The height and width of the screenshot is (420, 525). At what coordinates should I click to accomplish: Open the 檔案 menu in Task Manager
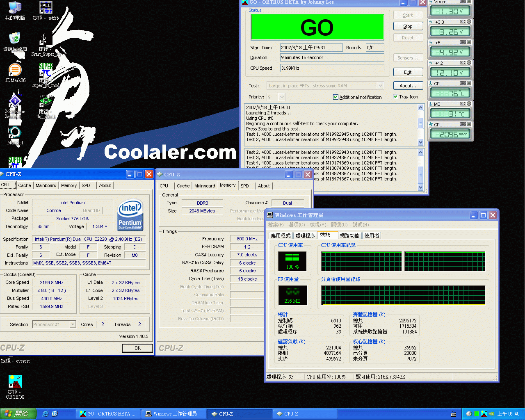pos(276,225)
